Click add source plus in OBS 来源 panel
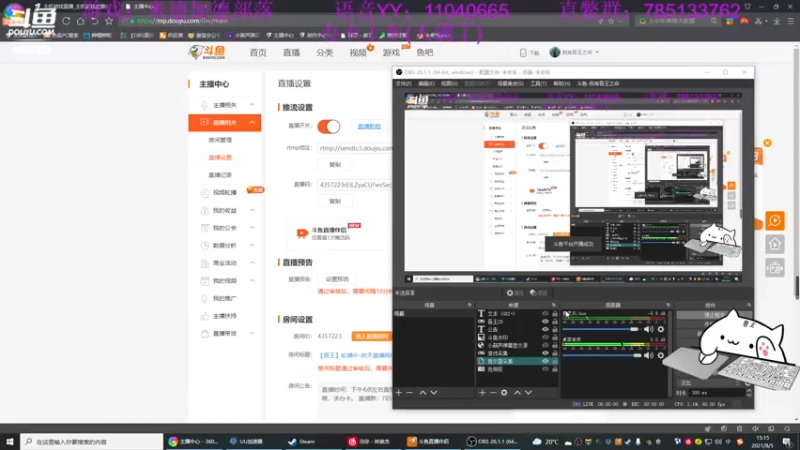This screenshot has width=800, height=450. 482,392
